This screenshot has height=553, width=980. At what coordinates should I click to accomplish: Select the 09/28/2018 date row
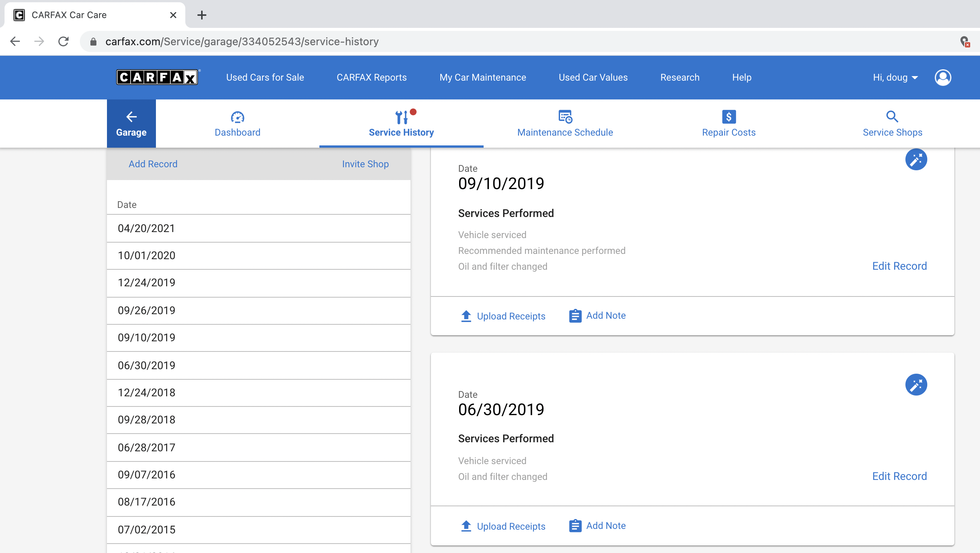259,420
